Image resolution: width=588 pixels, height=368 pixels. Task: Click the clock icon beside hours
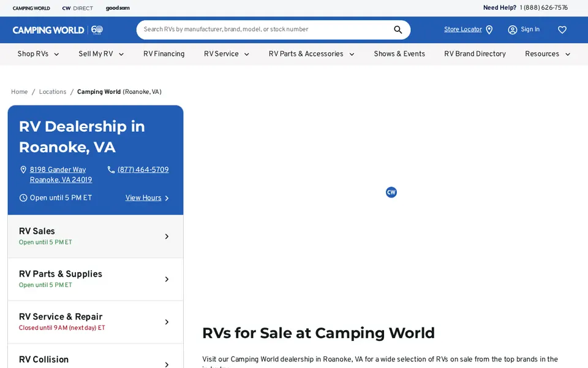pos(23,198)
